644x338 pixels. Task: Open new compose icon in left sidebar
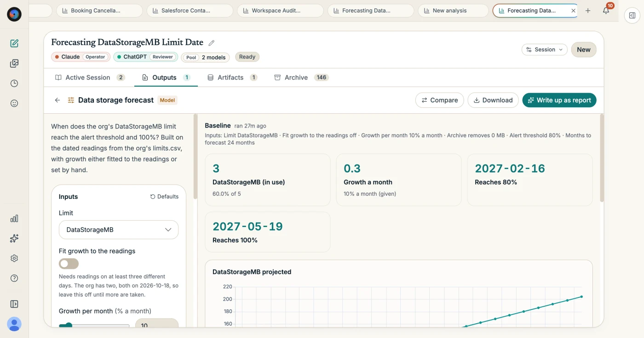pos(14,43)
